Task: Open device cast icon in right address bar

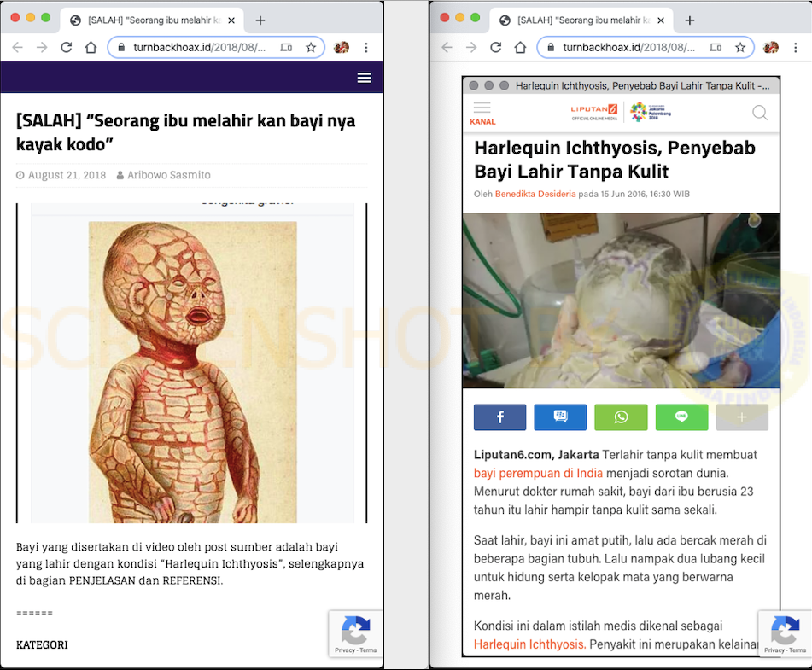Action: click(x=716, y=48)
